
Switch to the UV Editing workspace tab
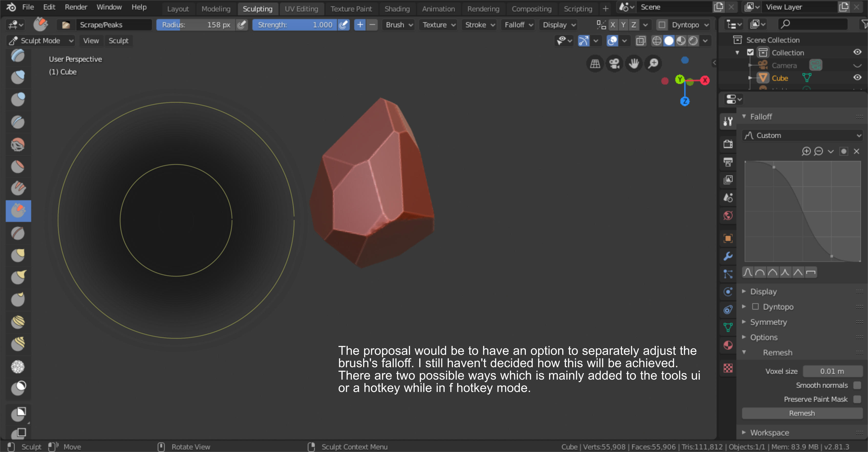301,9
